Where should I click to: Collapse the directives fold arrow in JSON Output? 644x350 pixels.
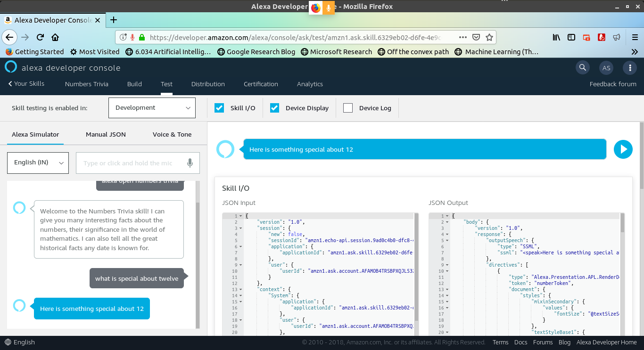(448, 265)
